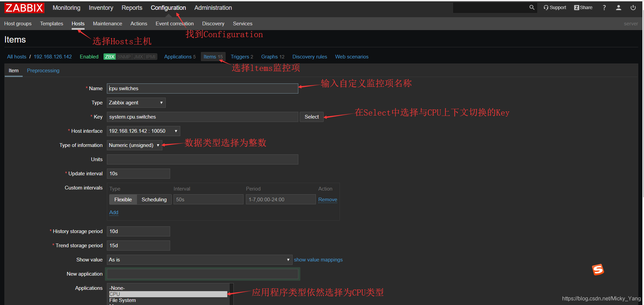
Task: Go to Hosts submenu
Action: pos(78,24)
